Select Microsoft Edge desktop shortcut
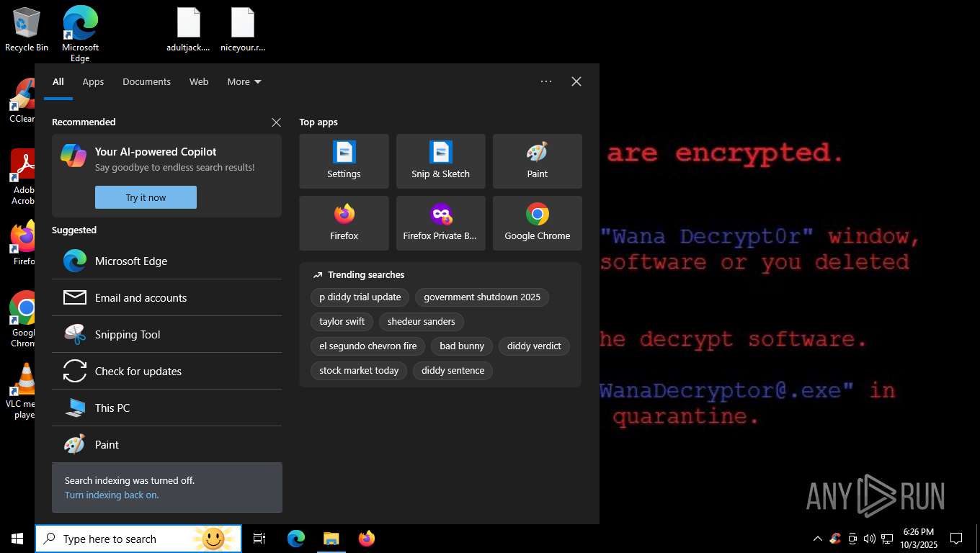 coord(80,33)
